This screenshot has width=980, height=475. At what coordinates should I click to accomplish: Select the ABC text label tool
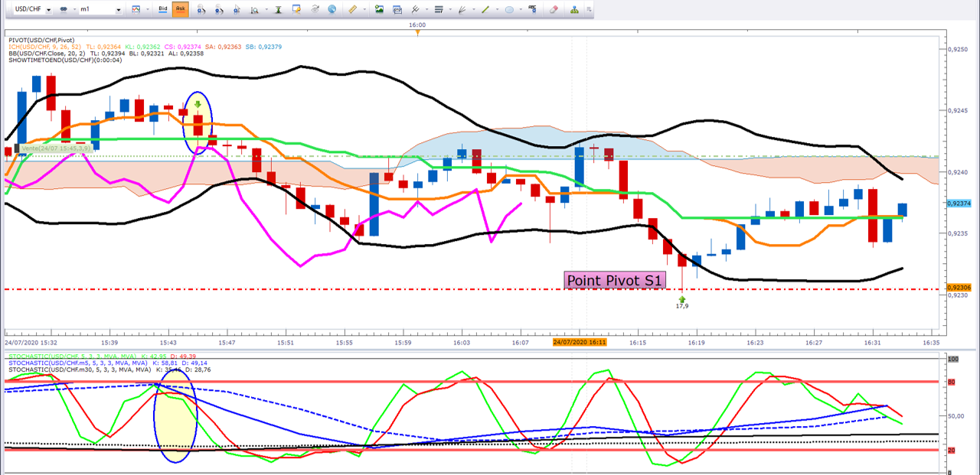[x=532, y=9]
